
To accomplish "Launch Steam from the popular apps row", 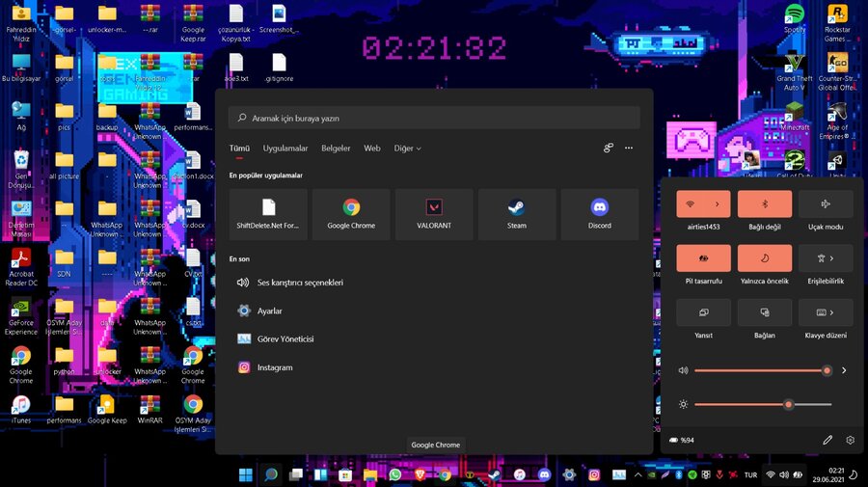I will [517, 213].
